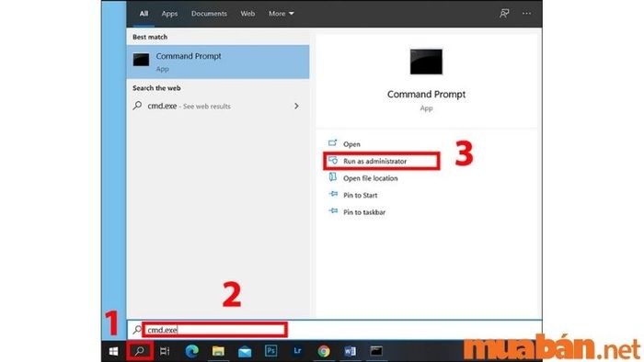Choose Open file location
The height and width of the screenshot is (362, 644).
tap(371, 178)
